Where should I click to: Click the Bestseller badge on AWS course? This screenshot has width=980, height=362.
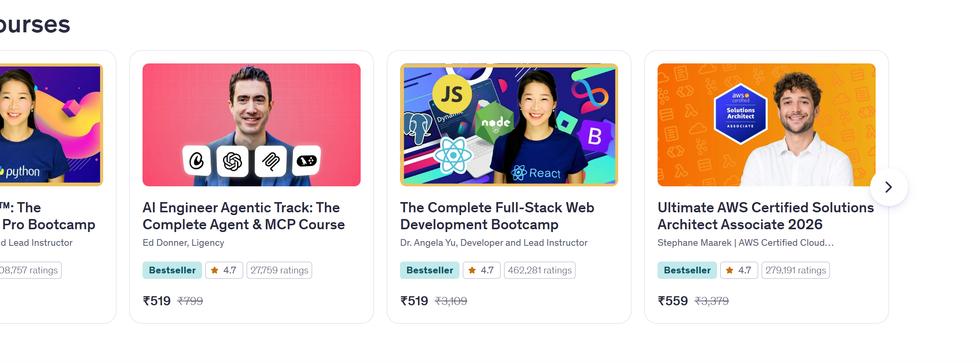pos(687,270)
